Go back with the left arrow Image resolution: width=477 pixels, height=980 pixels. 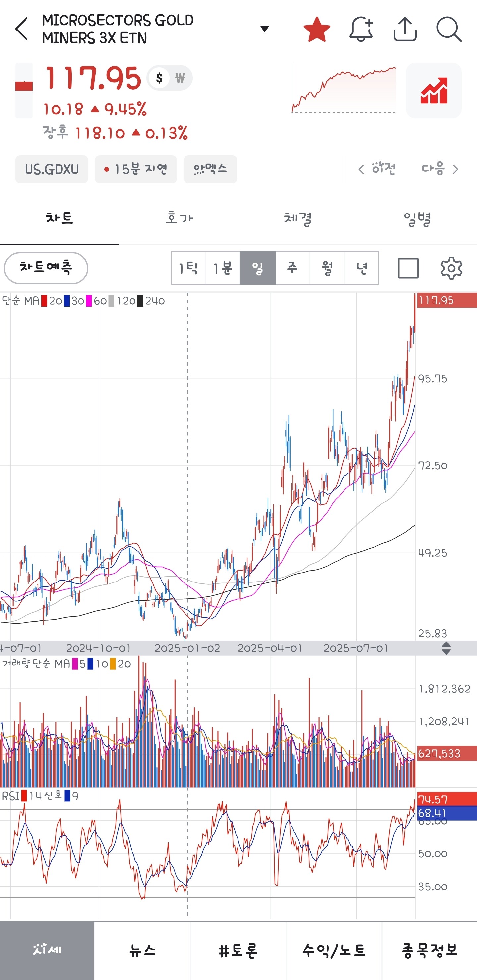tap(22, 29)
